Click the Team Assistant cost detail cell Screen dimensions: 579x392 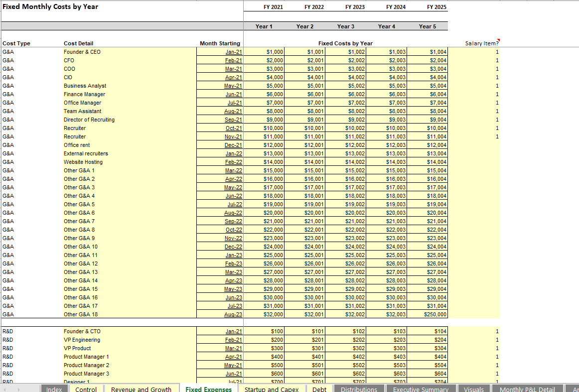coord(130,111)
